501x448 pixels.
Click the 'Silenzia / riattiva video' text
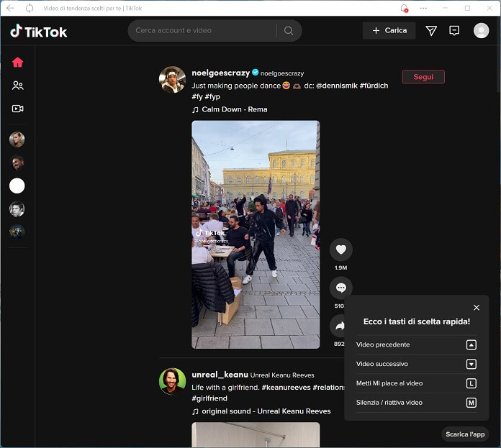coord(389,403)
